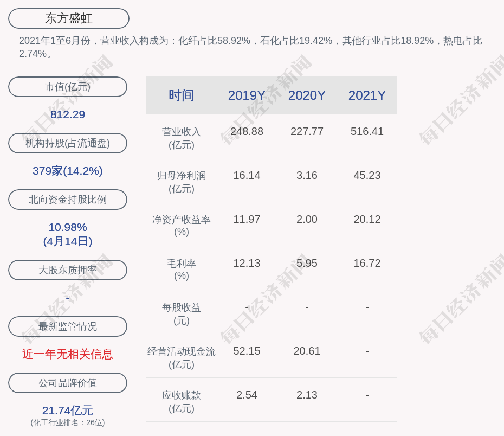Viewport: 504px width, 436px height.
Task: Click the 2019 revenue value 248.88
Action: tap(247, 132)
